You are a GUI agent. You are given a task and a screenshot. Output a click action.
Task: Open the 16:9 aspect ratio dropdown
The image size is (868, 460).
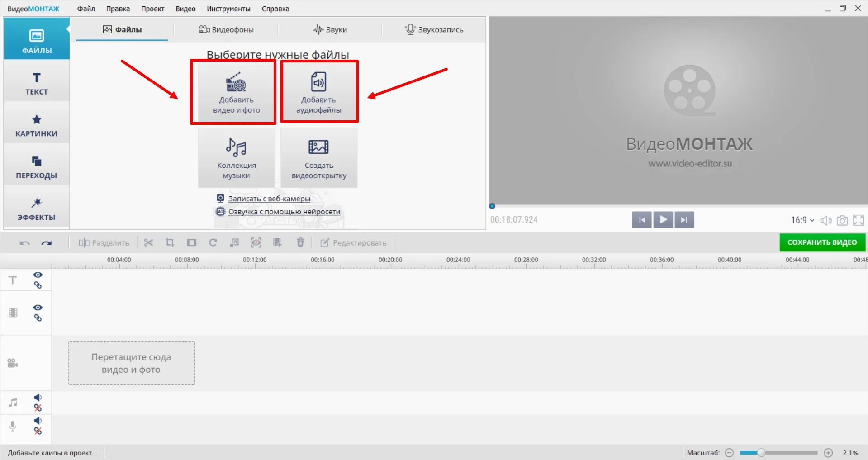coord(802,220)
